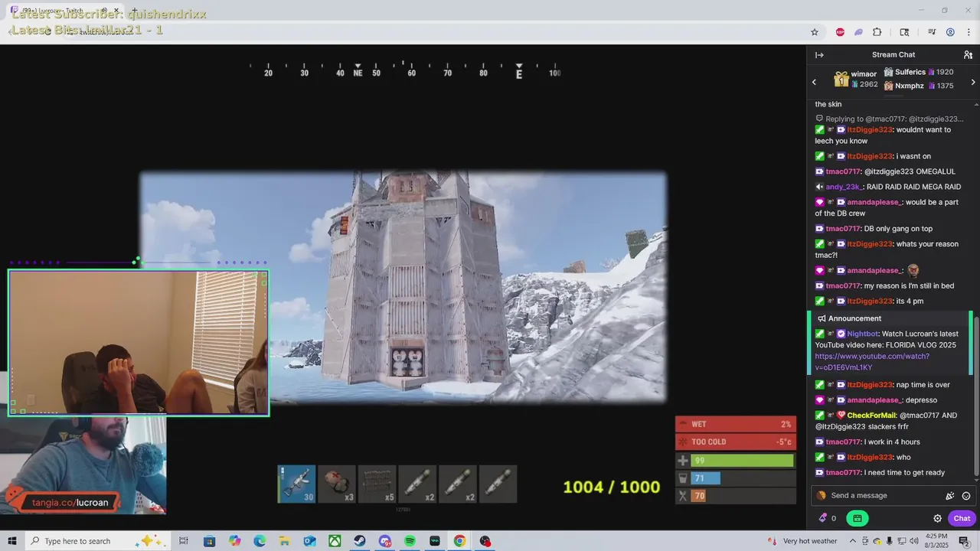980x551 pixels.
Task: Open the chat community users list
Action: click(x=968, y=55)
